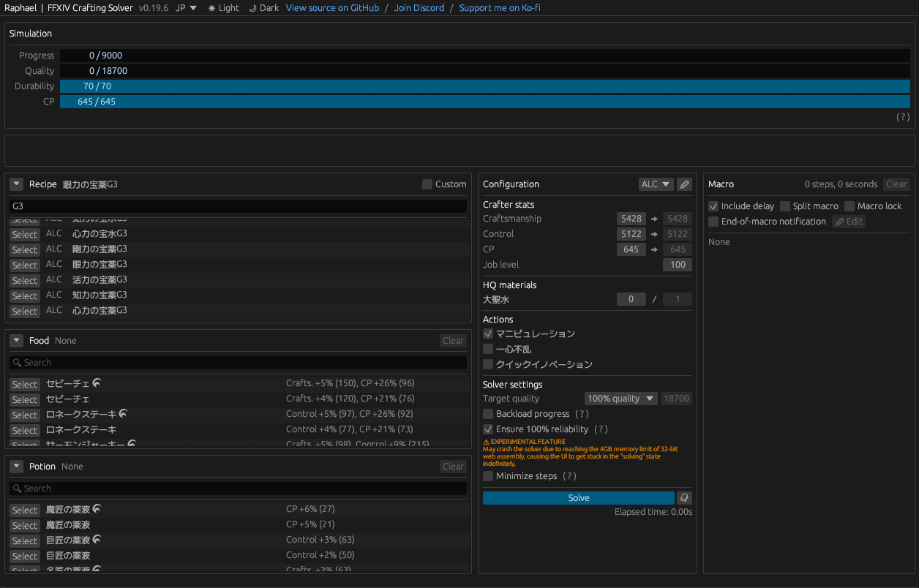Collapse the Potion section
The height and width of the screenshot is (588, 919).
point(17,467)
